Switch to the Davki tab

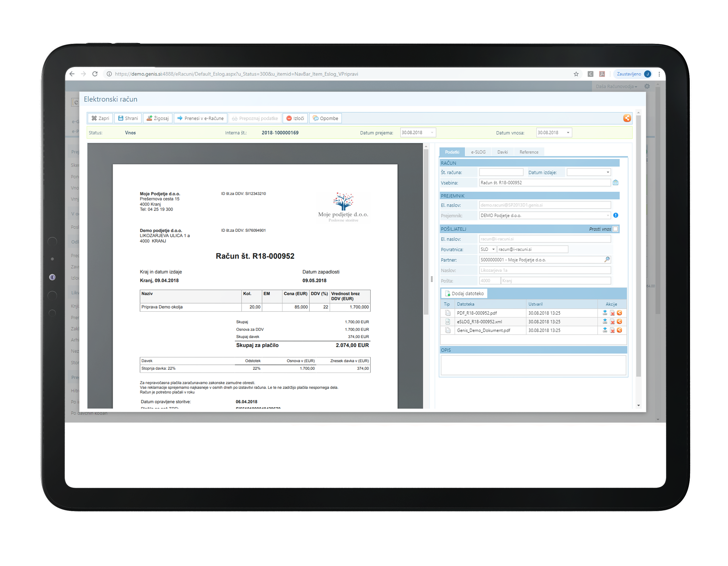pyautogui.click(x=502, y=152)
